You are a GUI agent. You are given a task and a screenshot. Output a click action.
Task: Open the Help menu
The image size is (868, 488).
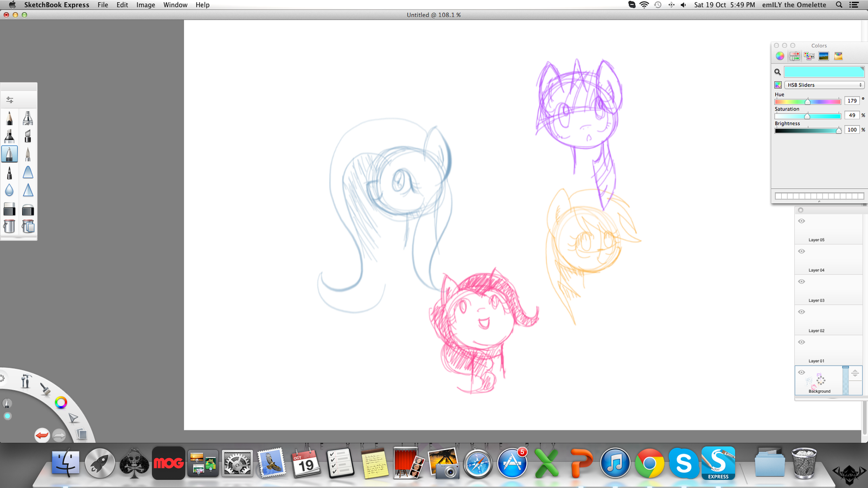point(202,5)
